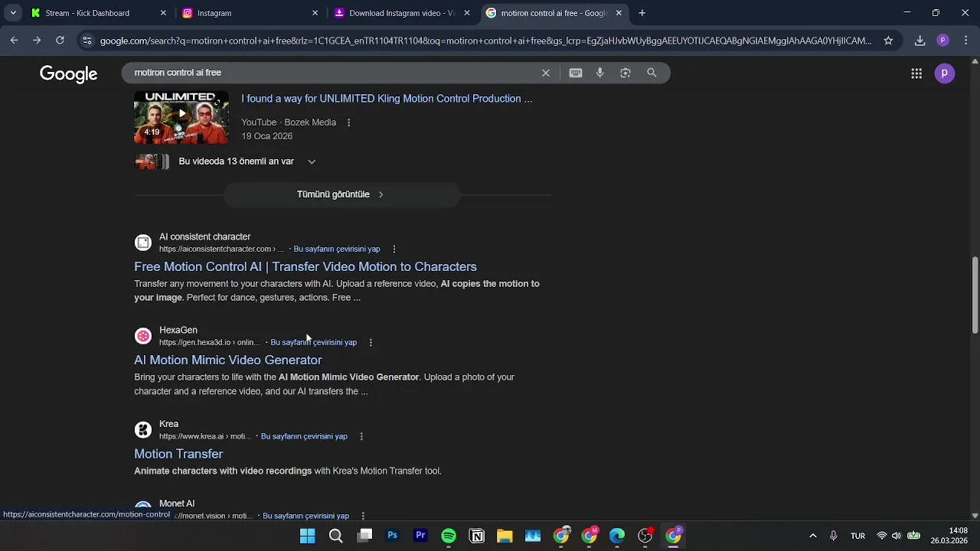Open more options for HexaGen result
This screenshot has width=980, height=551.
pos(371,342)
